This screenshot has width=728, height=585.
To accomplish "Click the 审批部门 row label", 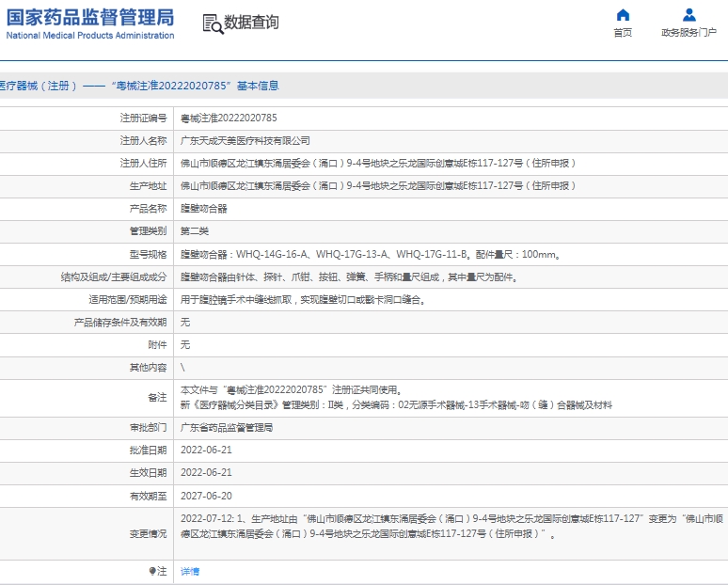I will (148, 427).
